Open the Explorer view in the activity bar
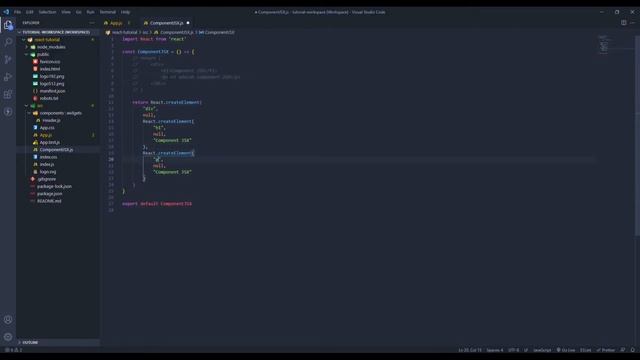This screenshot has width=640, height=360. [x=8, y=25]
